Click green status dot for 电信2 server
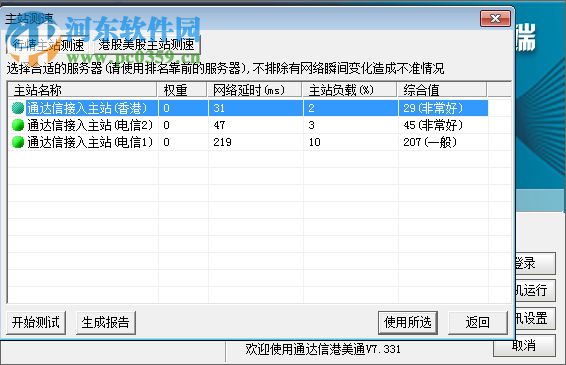The height and width of the screenshot is (365, 566). coord(18,125)
